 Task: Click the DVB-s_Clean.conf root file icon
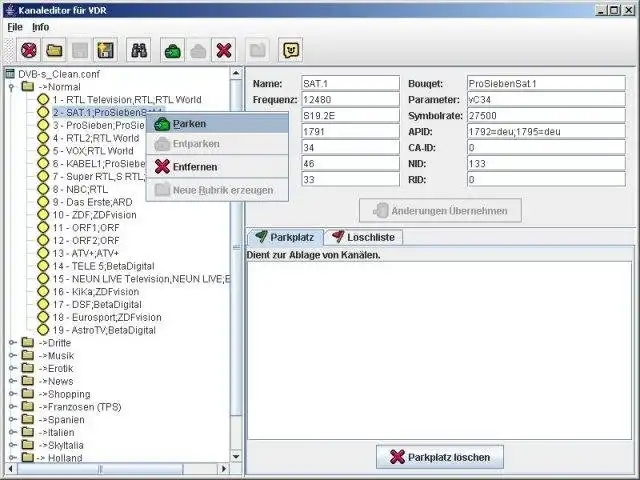pos(10,74)
